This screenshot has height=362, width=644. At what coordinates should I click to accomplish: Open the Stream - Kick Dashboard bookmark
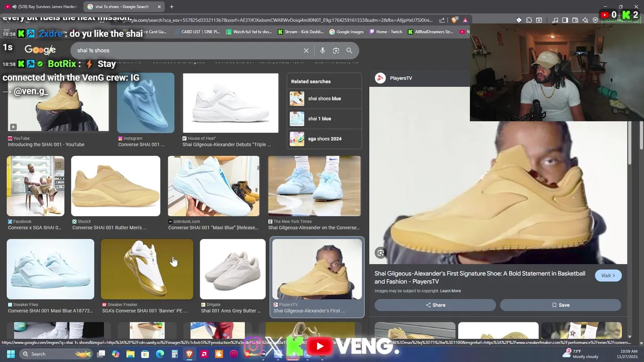coord(300,32)
